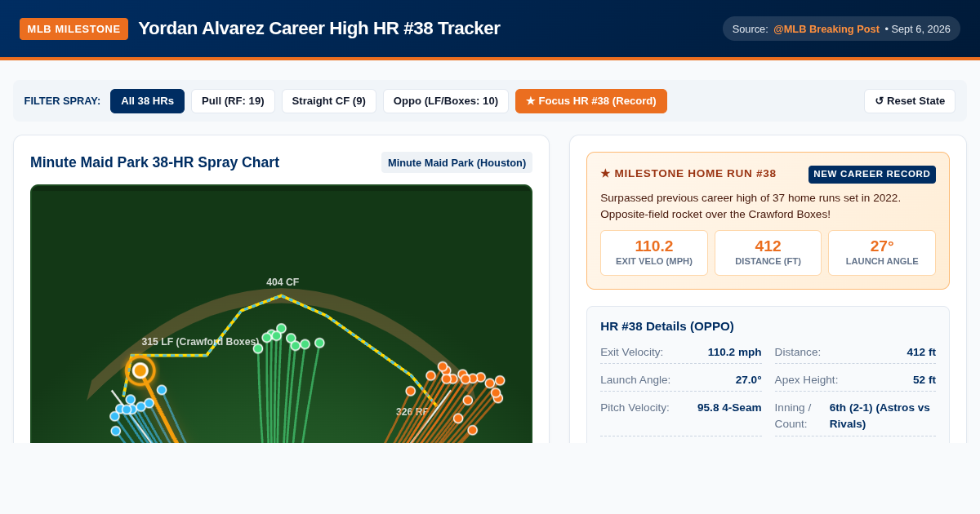Click the Minute Maid Park 38-HR Spray Chart heading
Viewport: 980px width, 514px height.
pos(154,162)
